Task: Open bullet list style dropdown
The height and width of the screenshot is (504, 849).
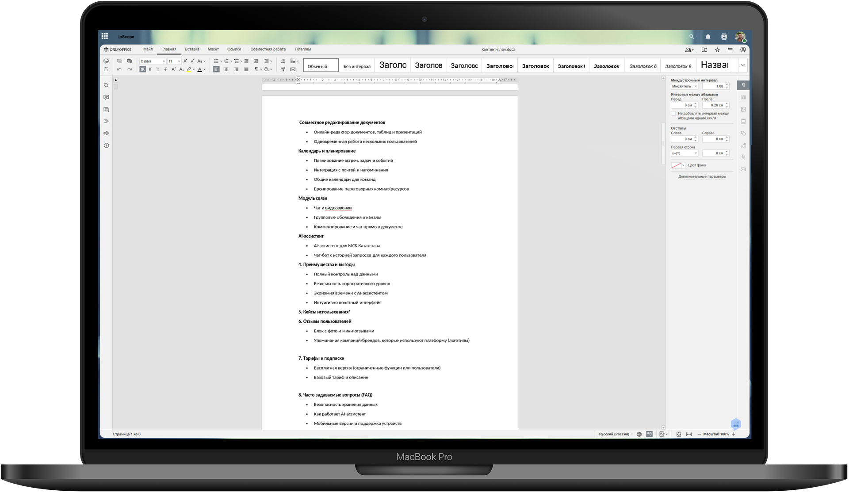Action: [221, 61]
